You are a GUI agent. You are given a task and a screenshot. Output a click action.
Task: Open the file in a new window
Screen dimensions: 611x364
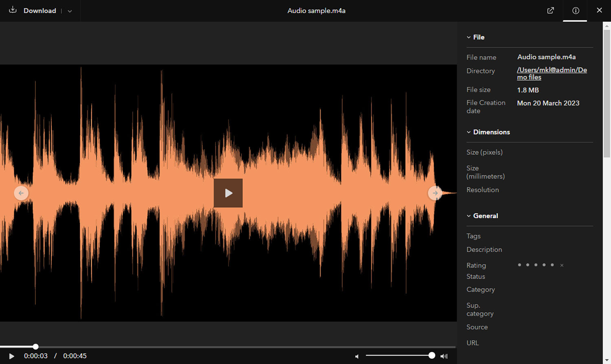click(x=550, y=11)
